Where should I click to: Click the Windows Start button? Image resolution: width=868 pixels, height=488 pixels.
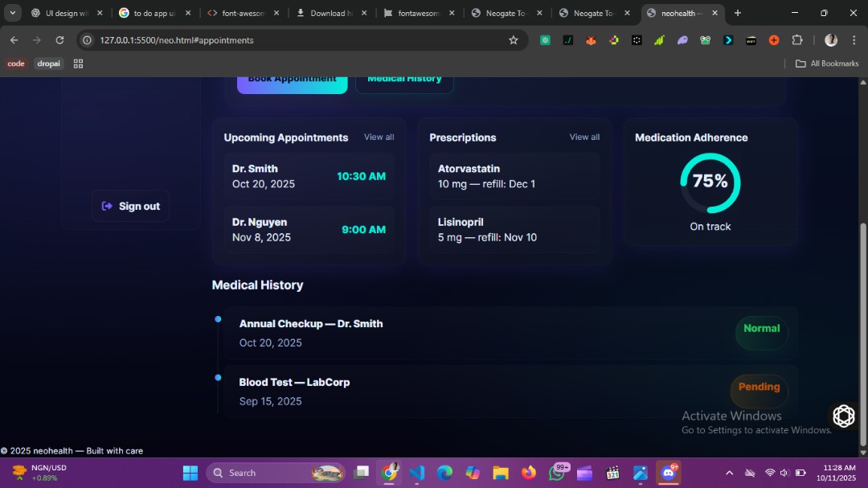[x=190, y=473]
